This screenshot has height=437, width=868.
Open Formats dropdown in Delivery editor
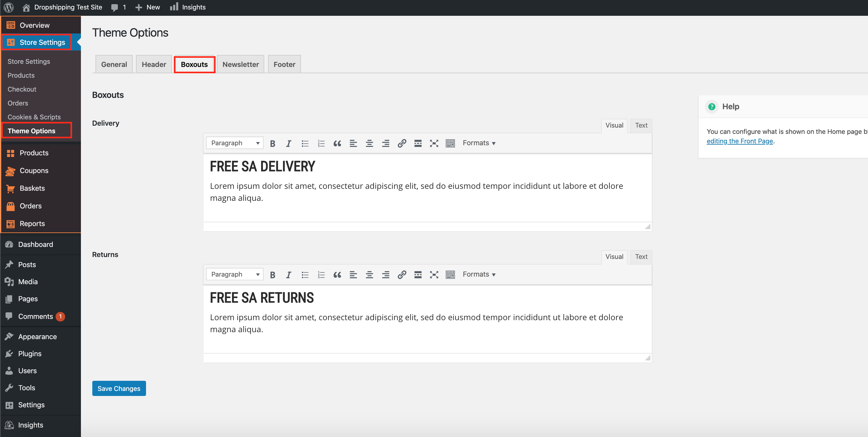click(479, 143)
